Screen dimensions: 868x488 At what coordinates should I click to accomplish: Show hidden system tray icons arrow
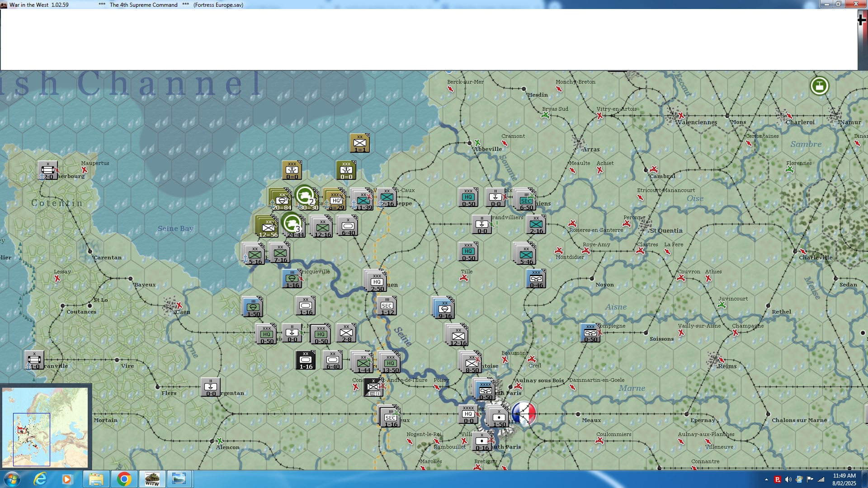(x=766, y=479)
